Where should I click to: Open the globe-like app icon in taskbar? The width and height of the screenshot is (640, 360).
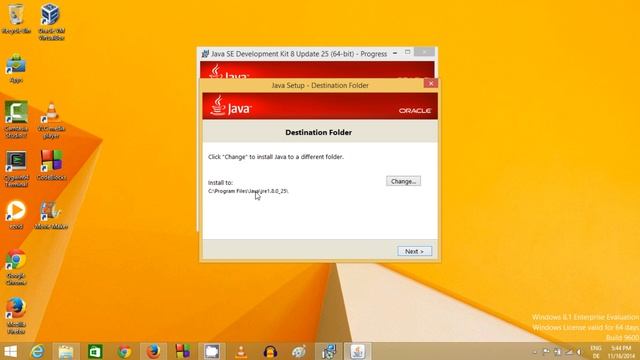pos(299,351)
